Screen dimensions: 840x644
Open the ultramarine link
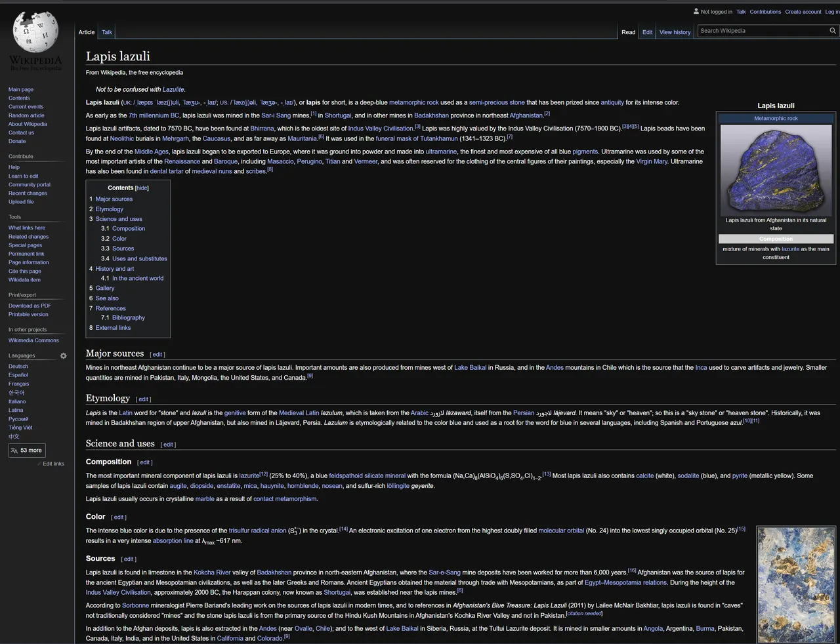[441, 151]
